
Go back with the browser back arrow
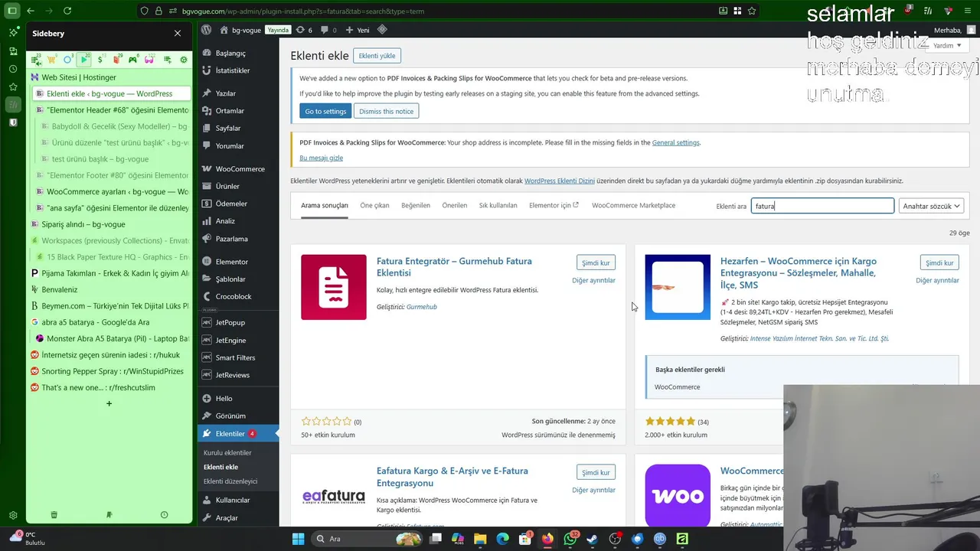tap(31, 11)
